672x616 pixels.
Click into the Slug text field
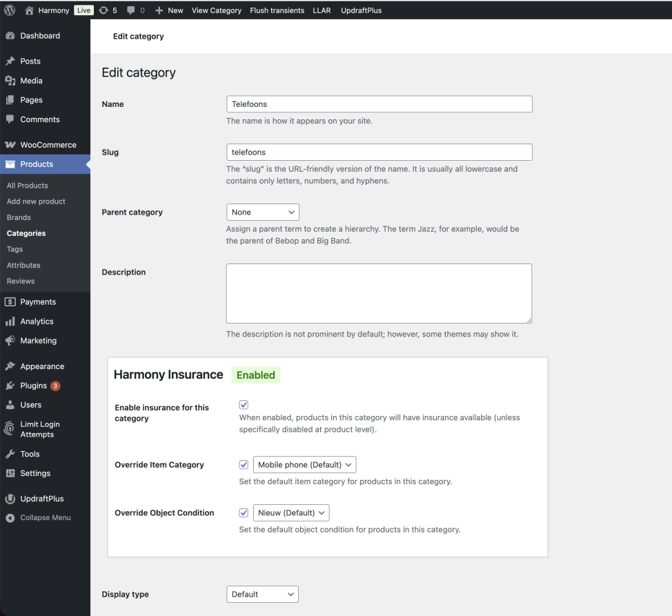379,152
